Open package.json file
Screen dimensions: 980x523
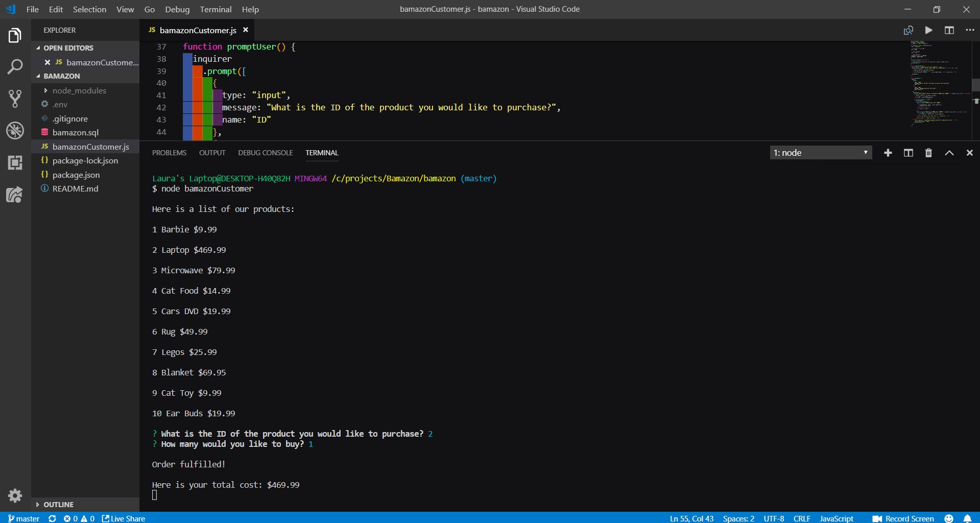point(85,175)
